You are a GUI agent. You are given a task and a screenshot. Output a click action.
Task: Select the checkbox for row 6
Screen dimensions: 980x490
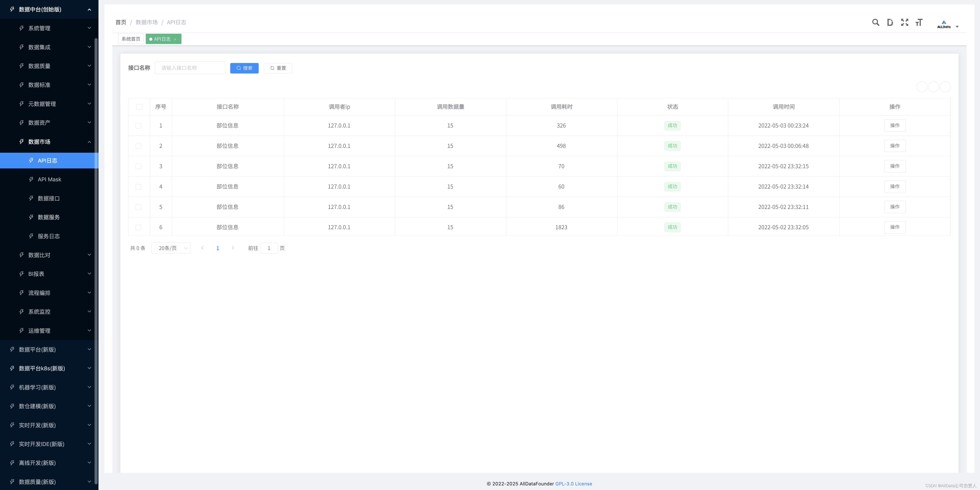point(139,227)
